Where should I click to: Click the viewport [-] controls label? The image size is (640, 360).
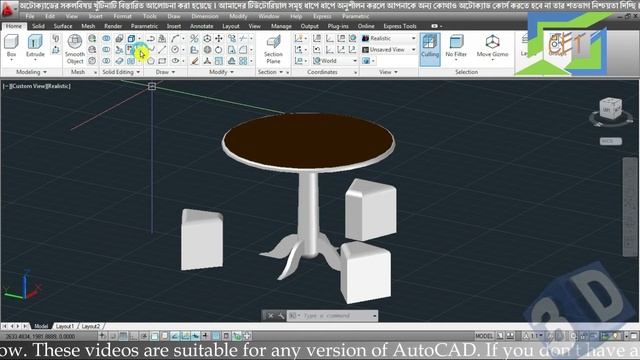(x=6, y=86)
